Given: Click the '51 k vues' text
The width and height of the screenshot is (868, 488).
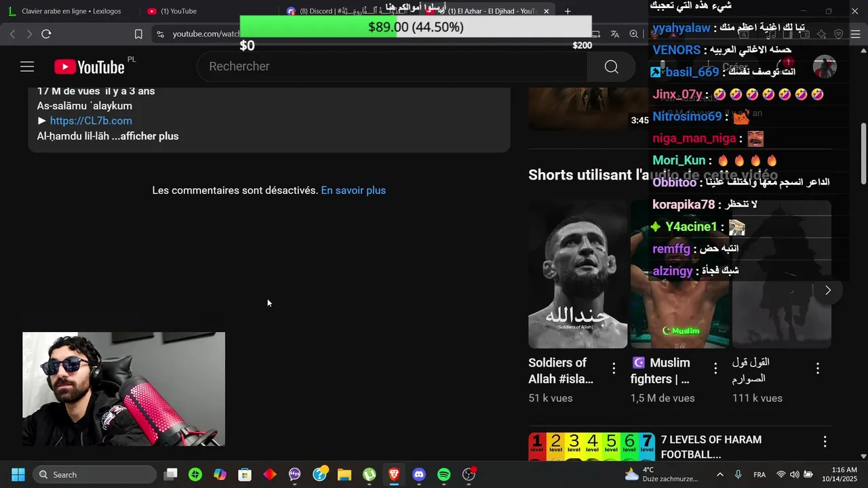Looking at the screenshot, I should point(551,399).
